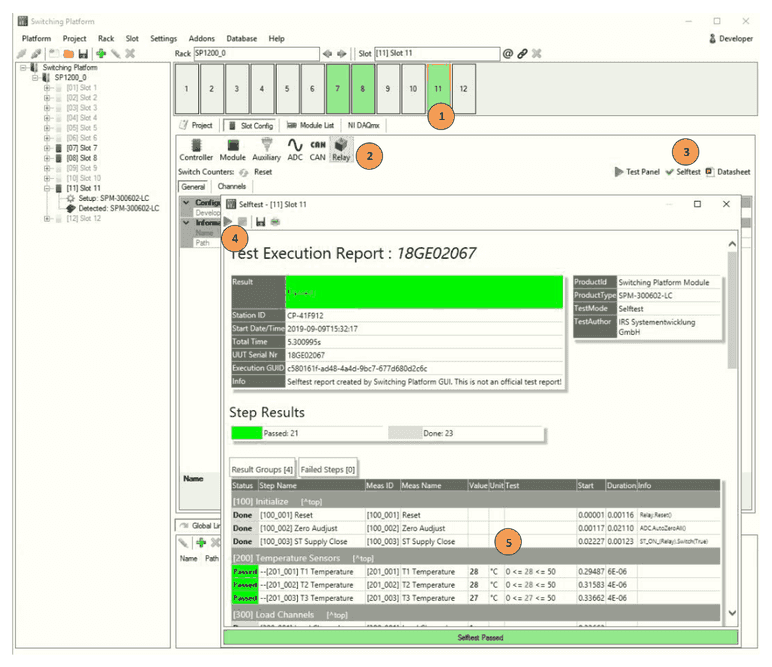This screenshot has width=772, height=667.
Task: Switch to the Module List tab
Action: tap(311, 126)
